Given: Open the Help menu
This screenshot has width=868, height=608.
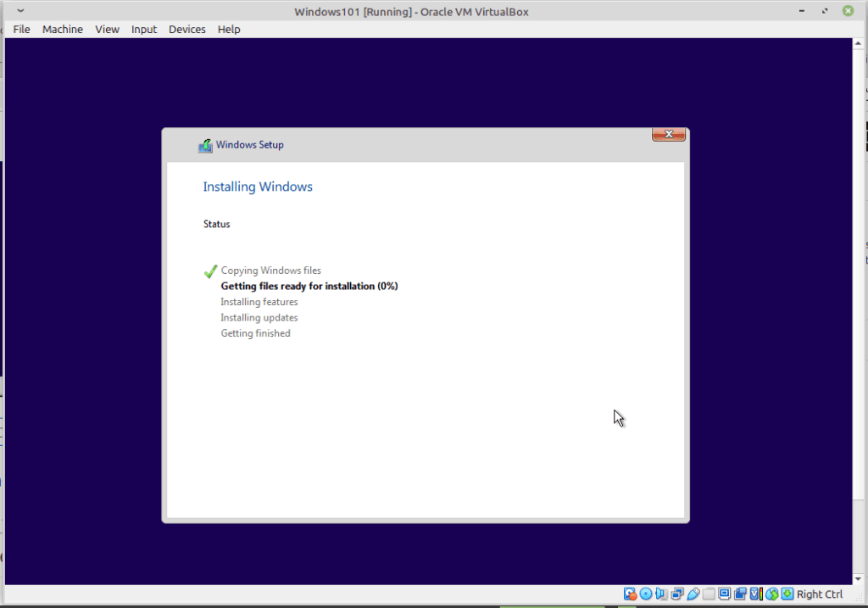Looking at the screenshot, I should coord(229,30).
